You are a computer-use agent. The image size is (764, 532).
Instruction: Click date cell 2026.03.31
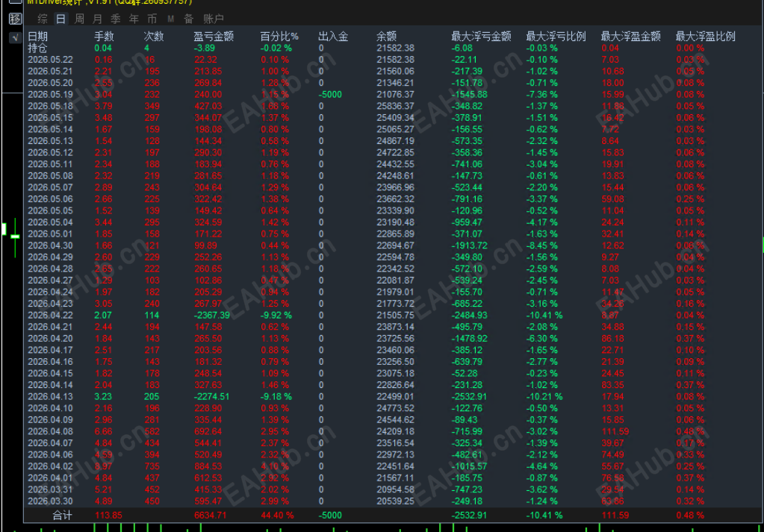[50, 489]
